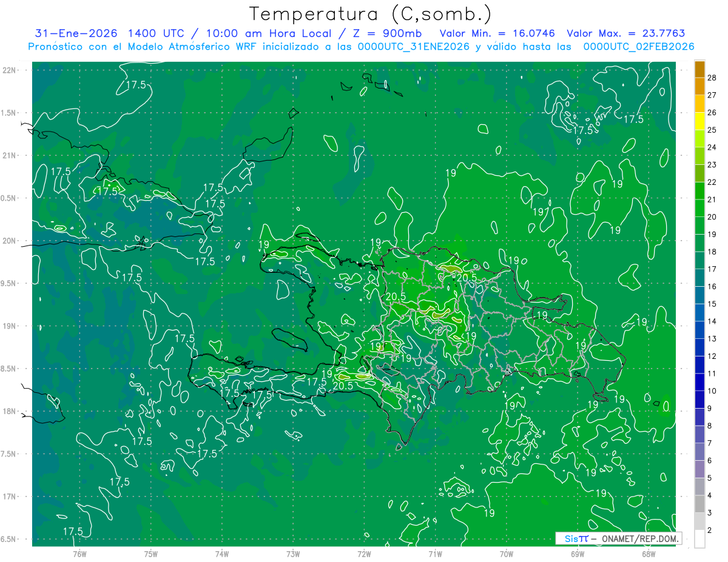Click the "0.5N" latitude axis label
Viewport: 728px width, 562px height.
[10, 198]
